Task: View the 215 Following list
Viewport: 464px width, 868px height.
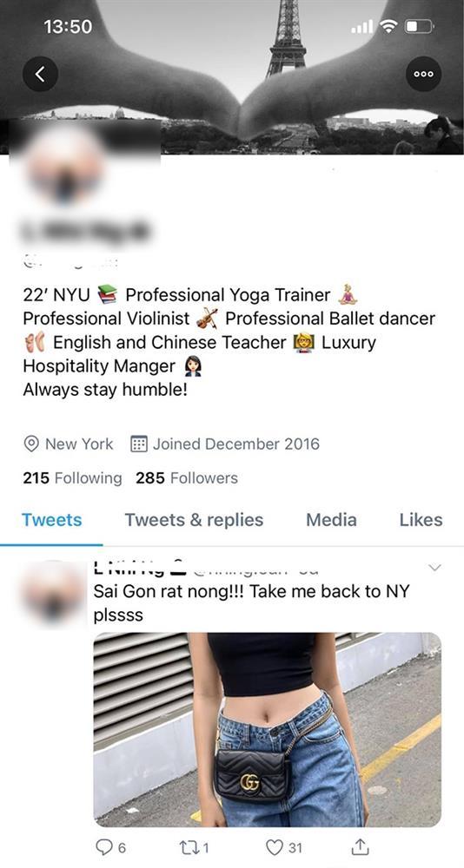Action: point(72,478)
